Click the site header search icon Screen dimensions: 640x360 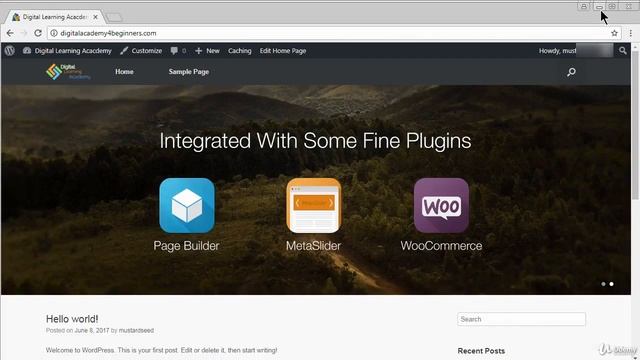(571, 72)
